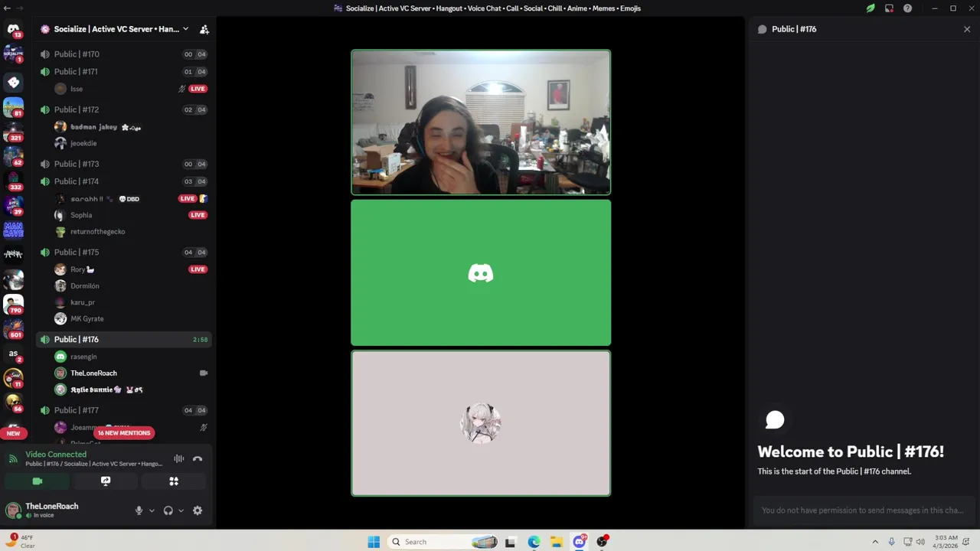Open noise suppression waveform icon
This screenshot has width=980, height=551.
point(179,459)
